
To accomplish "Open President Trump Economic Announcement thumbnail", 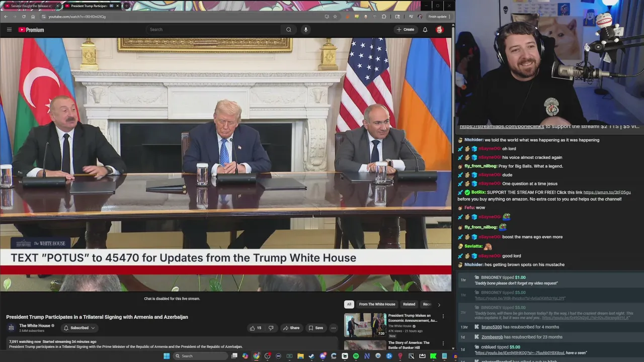I will click(x=365, y=325).
